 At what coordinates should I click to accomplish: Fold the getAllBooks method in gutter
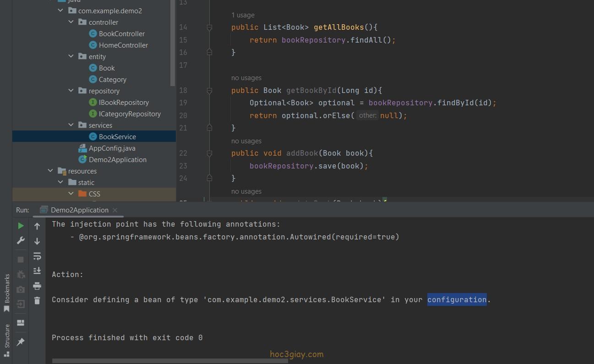(x=209, y=27)
